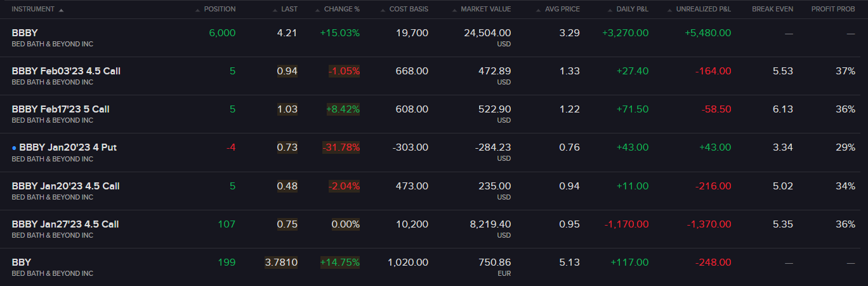Click the blue dot beside BBBY Jan20'23 4 Put
This screenshot has height=286, width=868.
point(14,148)
